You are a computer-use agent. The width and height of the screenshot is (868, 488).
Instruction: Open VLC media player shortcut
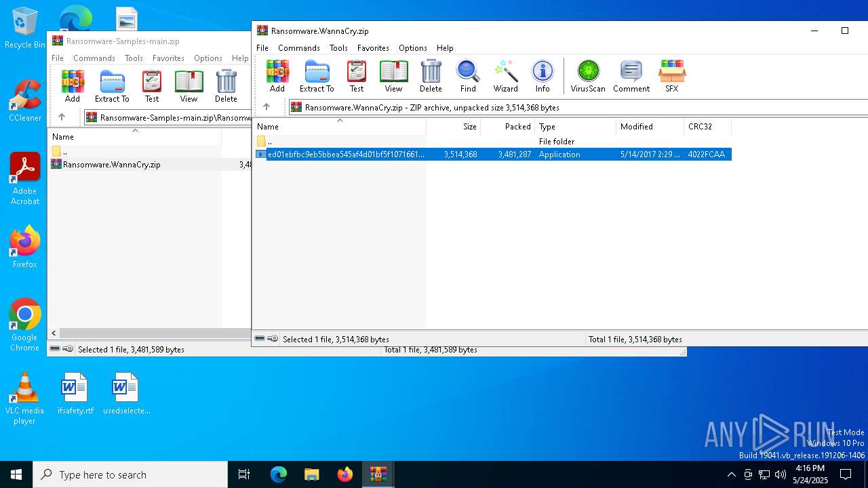[x=25, y=399]
